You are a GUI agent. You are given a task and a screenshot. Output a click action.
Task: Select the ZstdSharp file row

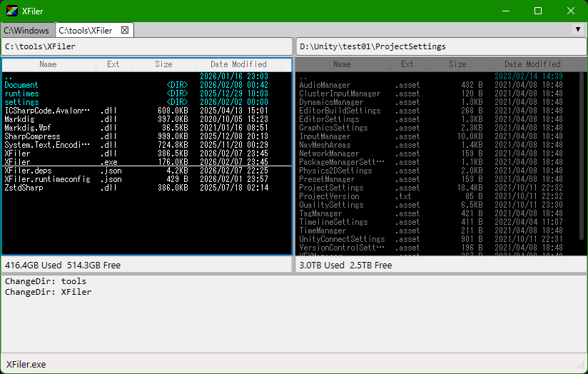point(146,188)
